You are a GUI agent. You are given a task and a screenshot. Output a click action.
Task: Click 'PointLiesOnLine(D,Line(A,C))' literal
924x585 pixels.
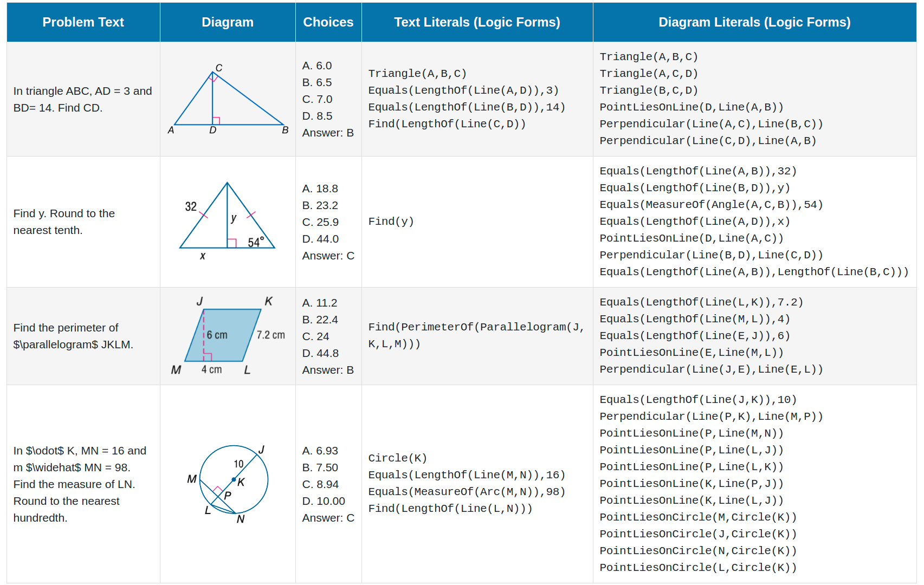tap(692, 238)
